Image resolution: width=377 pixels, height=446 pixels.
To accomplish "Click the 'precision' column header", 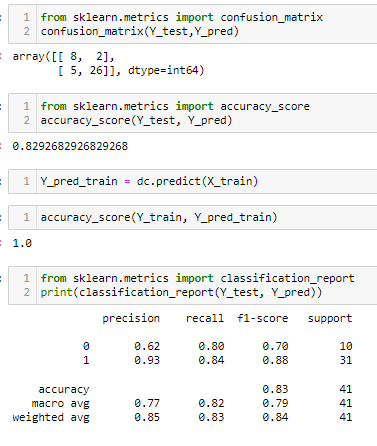I will [131, 318].
